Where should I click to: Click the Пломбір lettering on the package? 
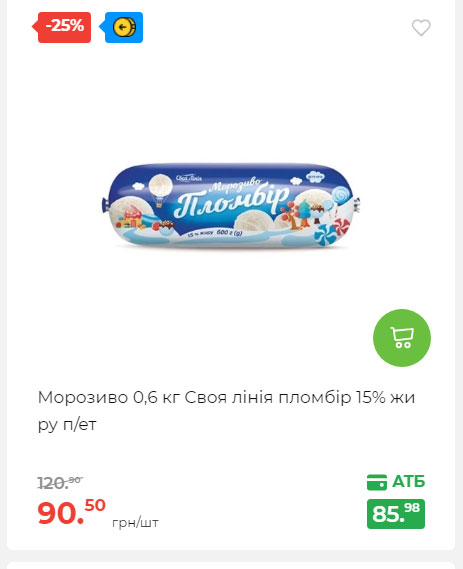click(232, 202)
